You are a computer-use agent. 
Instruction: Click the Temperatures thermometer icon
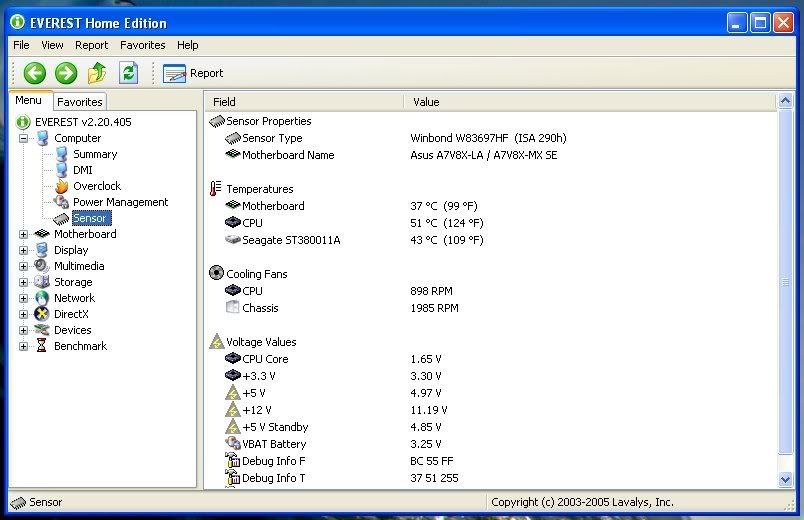point(215,188)
